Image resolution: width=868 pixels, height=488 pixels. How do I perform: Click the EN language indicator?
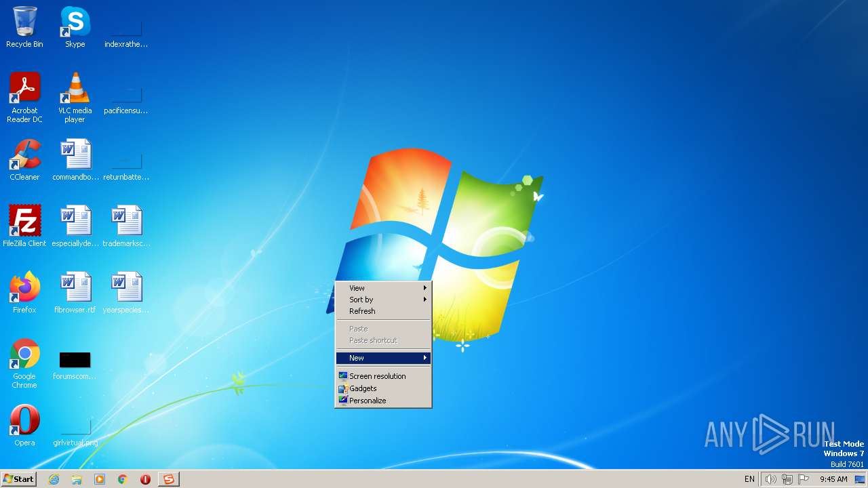click(749, 479)
